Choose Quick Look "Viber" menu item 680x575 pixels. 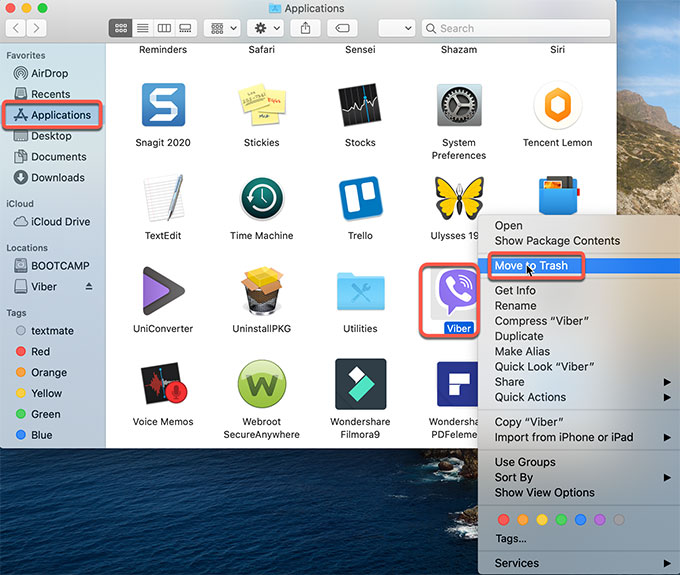(x=579, y=367)
